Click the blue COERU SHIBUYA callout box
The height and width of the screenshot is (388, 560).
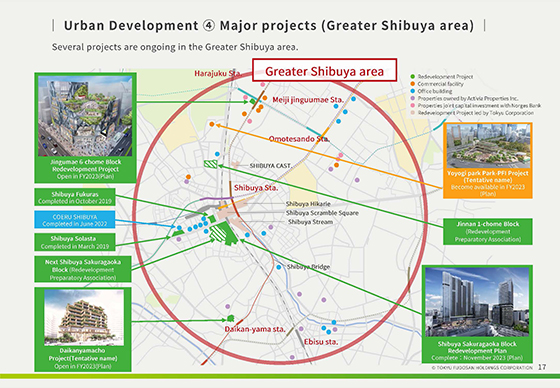pos(75,220)
